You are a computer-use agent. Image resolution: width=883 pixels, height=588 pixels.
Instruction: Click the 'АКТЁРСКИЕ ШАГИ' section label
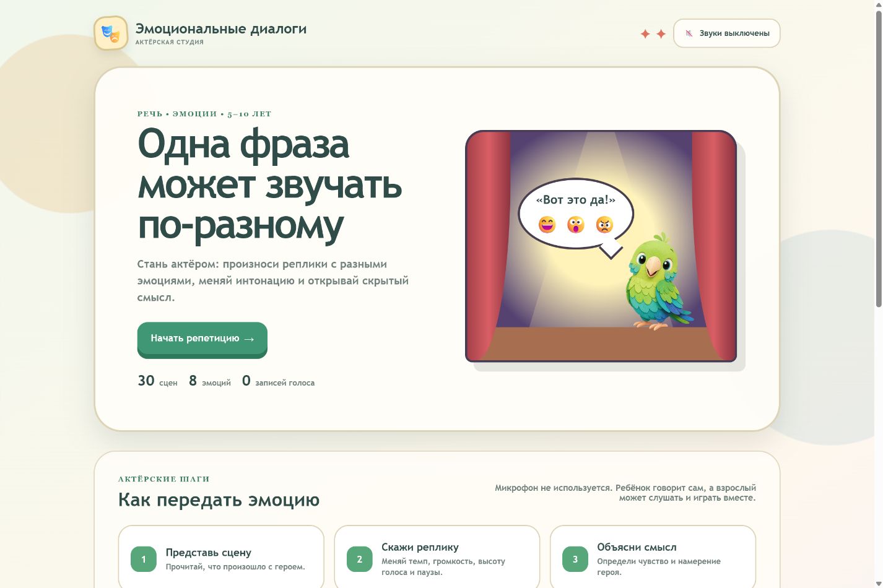click(164, 479)
